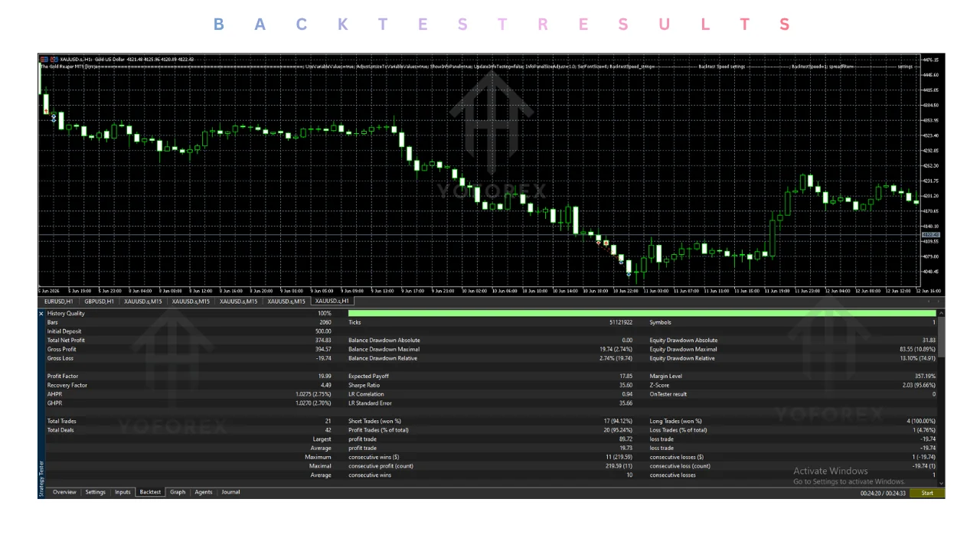Click the report scrollbar down arrow
The image size is (980, 551).
point(942,484)
